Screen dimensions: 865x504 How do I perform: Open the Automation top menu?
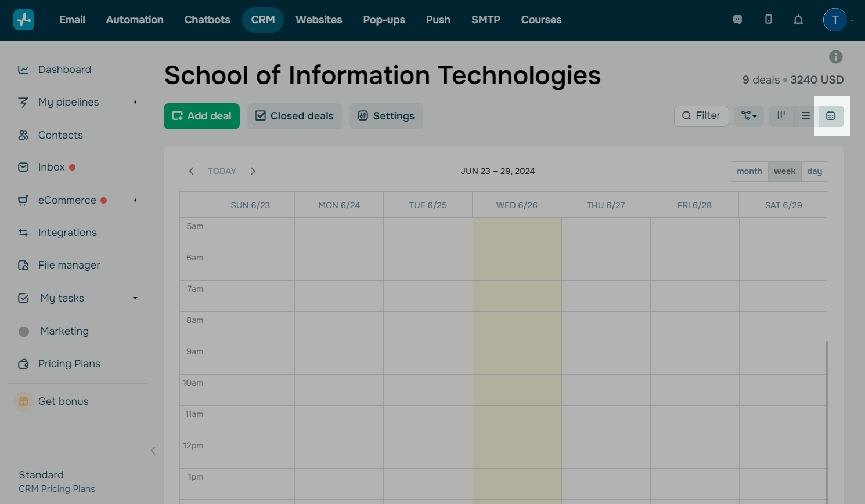(x=135, y=20)
